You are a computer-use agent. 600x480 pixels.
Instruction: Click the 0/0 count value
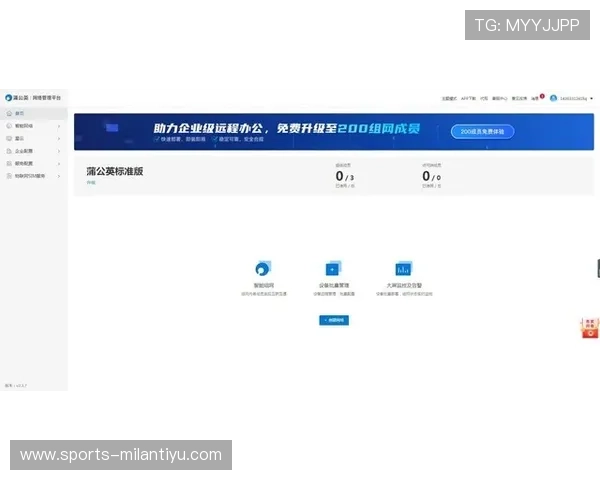[x=432, y=176]
